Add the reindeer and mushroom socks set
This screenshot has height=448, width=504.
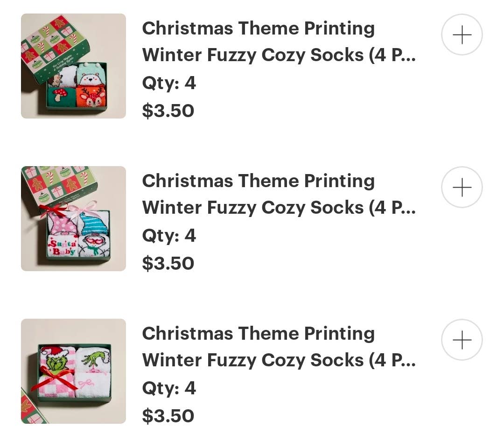click(462, 35)
